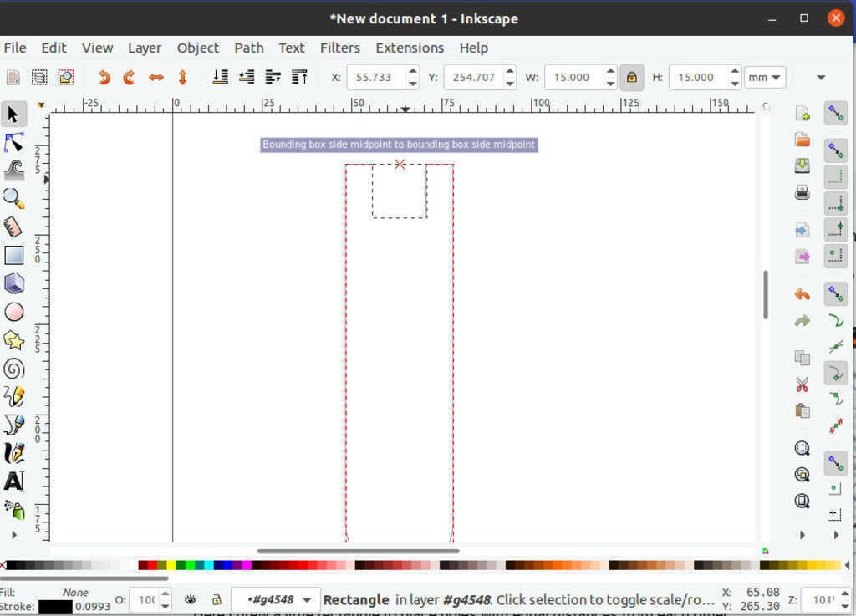Toggle snap to bounding box corners

coord(836,203)
